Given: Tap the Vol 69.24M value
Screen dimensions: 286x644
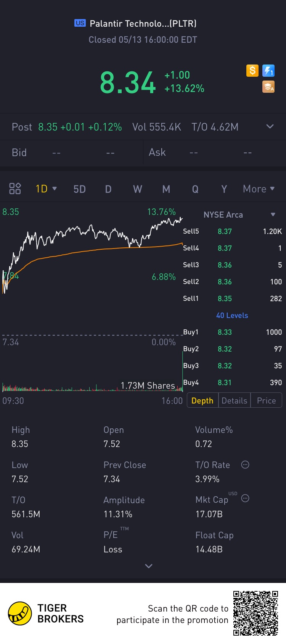Looking at the screenshot, I should click(x=26, y=549).
